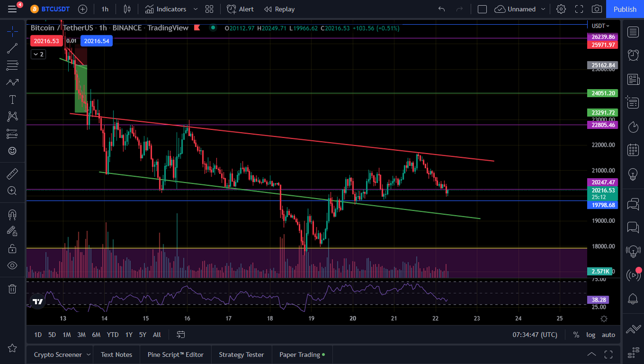Take a chart snapshot with the camera icon

point(596,9)
